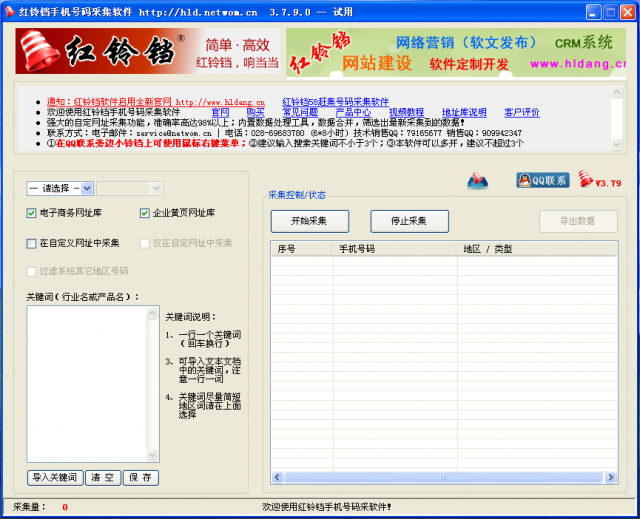Click results table scroll left arrow
Screen dimensions: 640x519
point(277,477)
